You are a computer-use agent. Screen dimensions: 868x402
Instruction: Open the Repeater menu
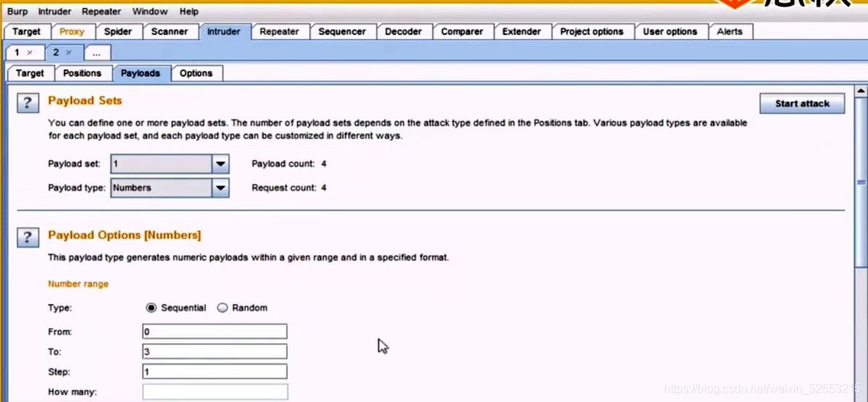[101, 11]
